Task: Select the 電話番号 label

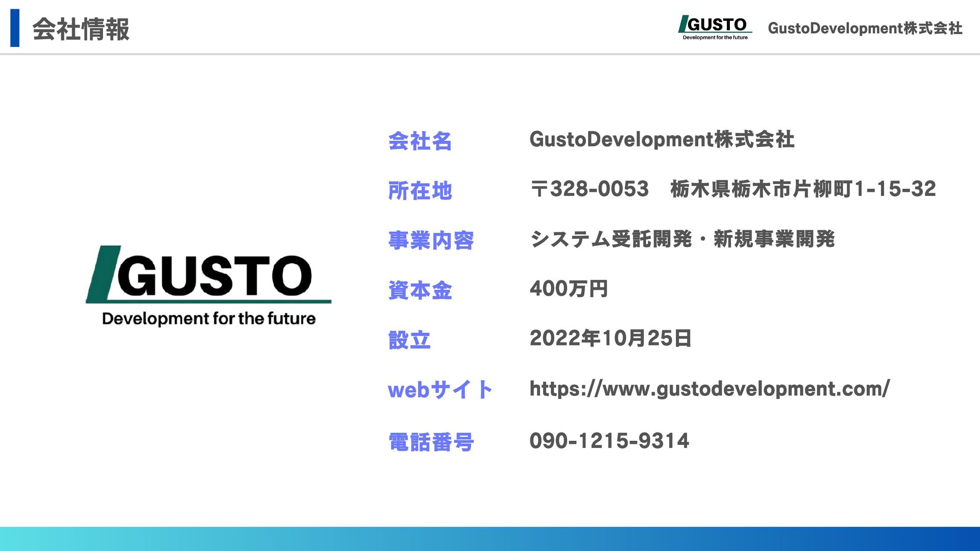Action: pos(431,442)
